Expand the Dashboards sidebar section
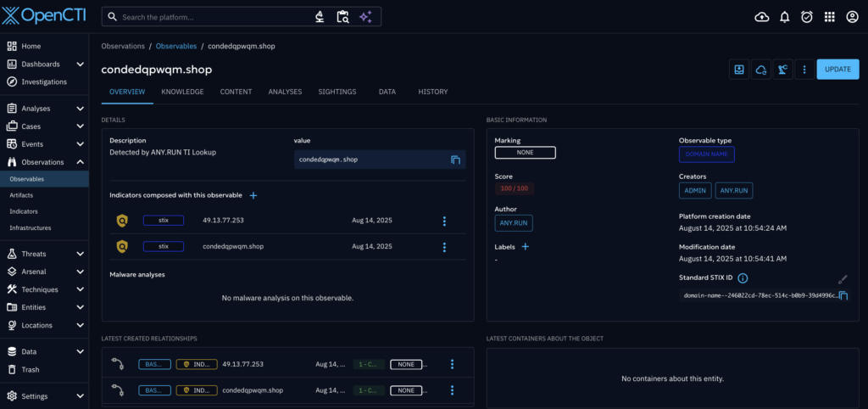The height and width of the screenshot is (409, 868). click(80, 64)
